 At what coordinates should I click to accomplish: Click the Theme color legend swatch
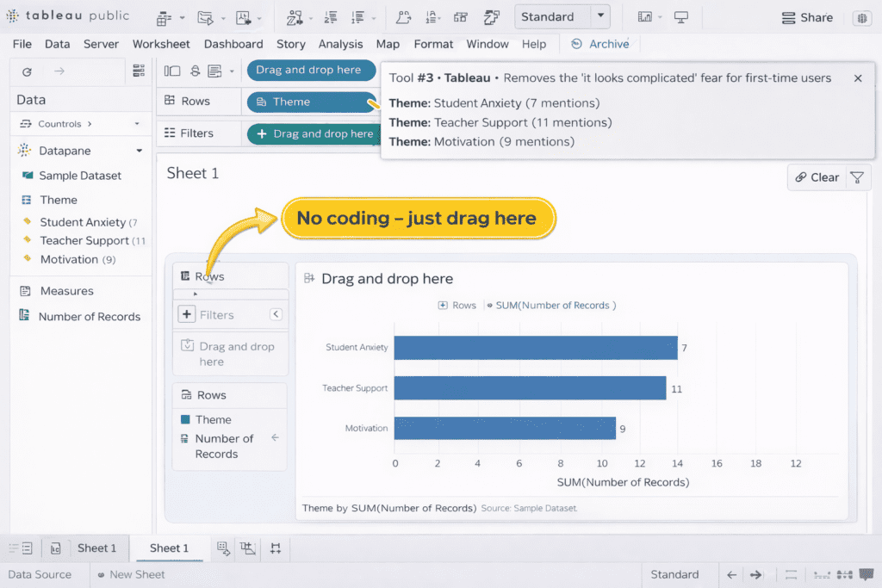(185, 419)
